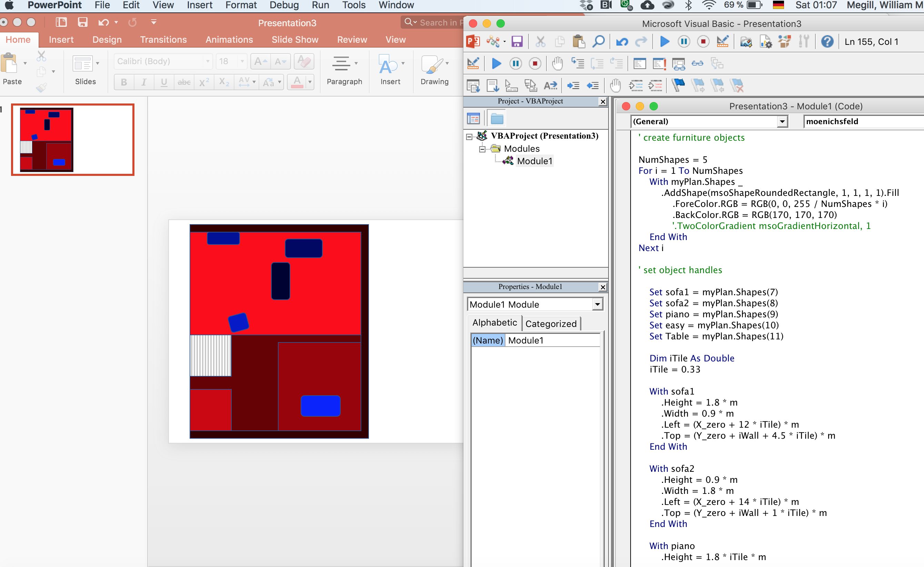This screenshot has height=567, width=924.
Task: Open the Transitions ribbon tab
Action: (163, 39)
